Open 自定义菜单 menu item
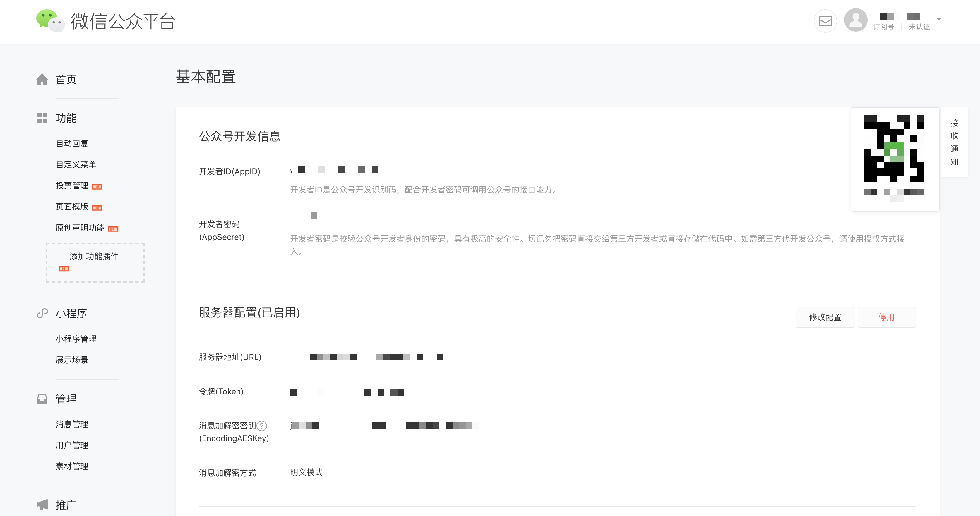 pyautogui.click(x=76, y=164)
